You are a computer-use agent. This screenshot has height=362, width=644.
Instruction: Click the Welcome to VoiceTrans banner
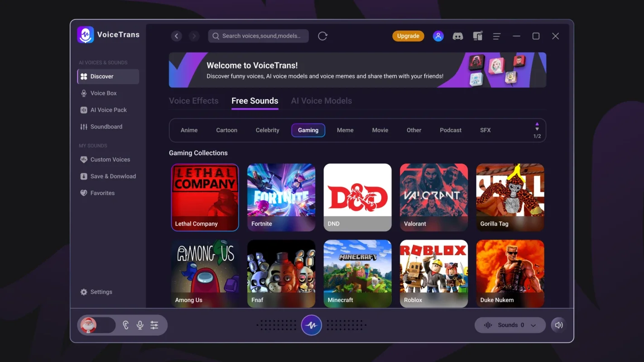pos(358,70)
